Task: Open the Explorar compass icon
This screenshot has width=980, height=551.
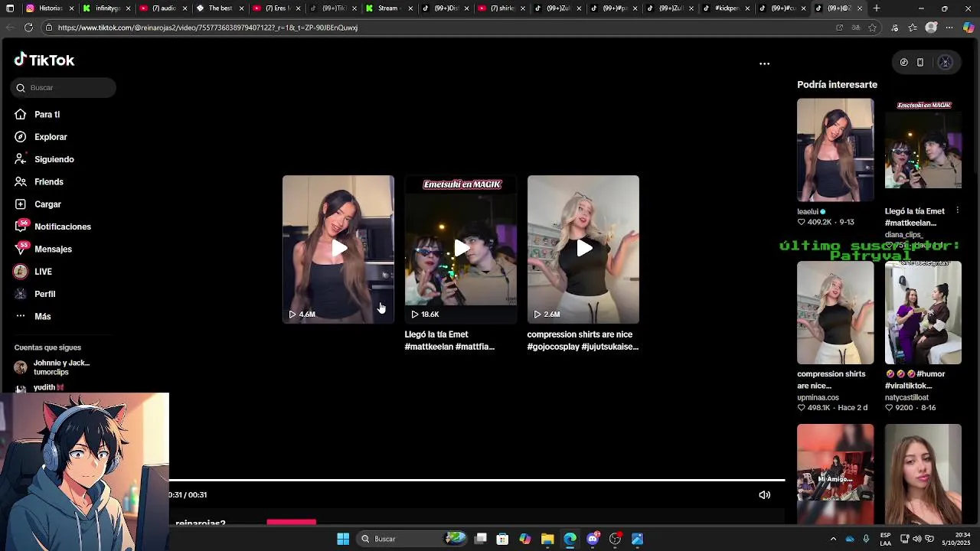Action: pos(21,137)
